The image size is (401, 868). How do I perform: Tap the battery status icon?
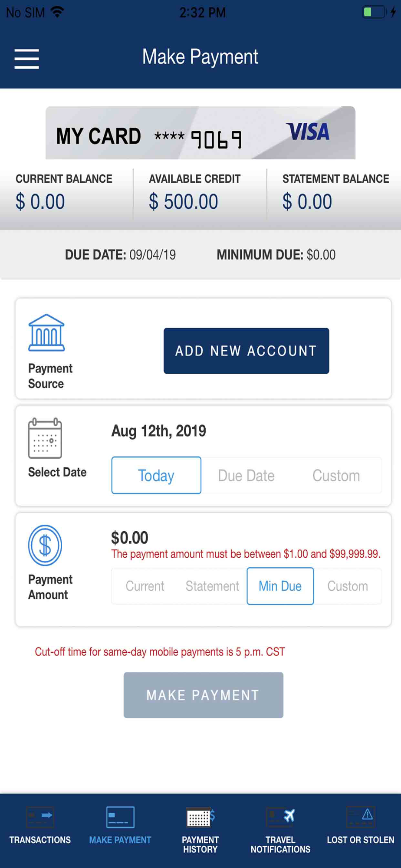coord(374,12)
